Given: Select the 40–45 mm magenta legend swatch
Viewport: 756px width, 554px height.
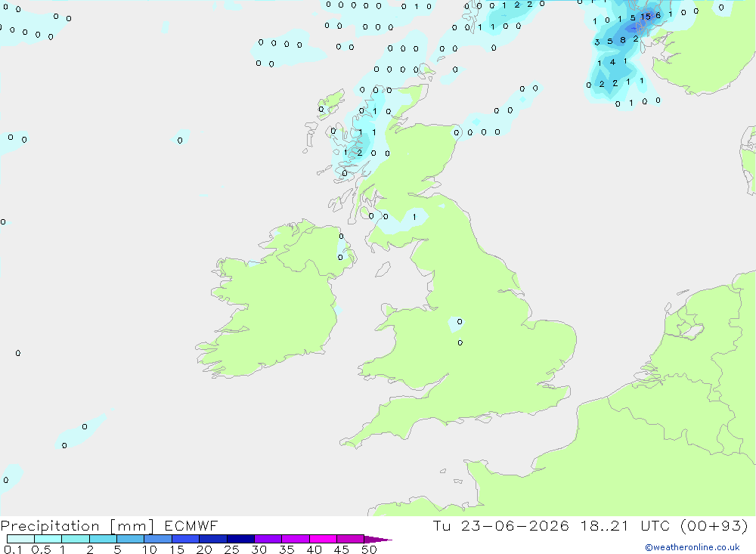Looking at the screenshot, I should [x=323, y=539].
